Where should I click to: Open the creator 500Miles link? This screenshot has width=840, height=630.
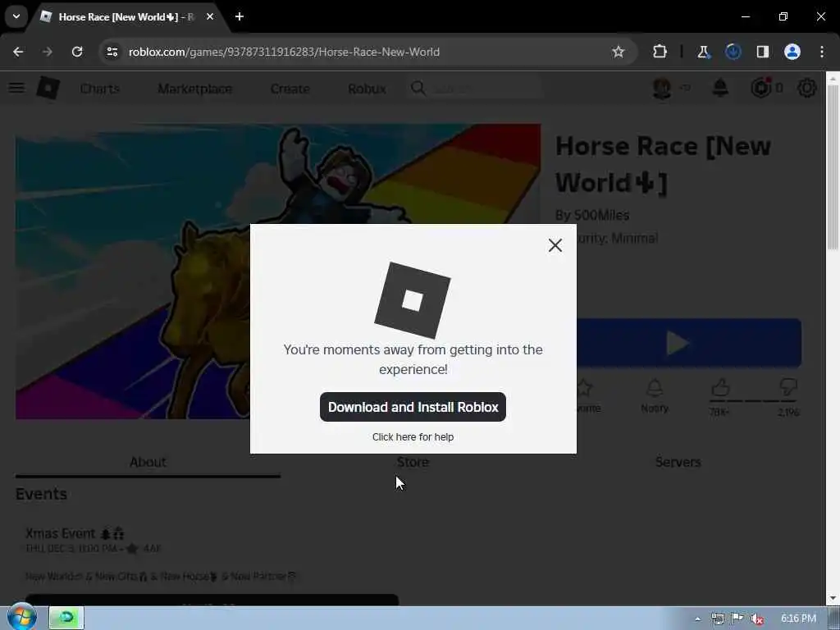click(x=601, y=216)
